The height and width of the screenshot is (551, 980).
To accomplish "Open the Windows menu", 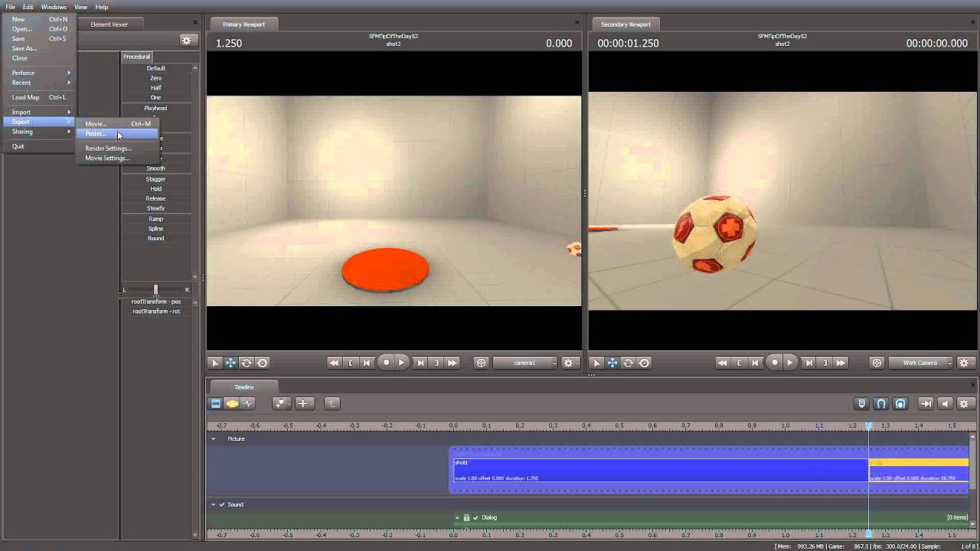I will [x=54, y=7].
